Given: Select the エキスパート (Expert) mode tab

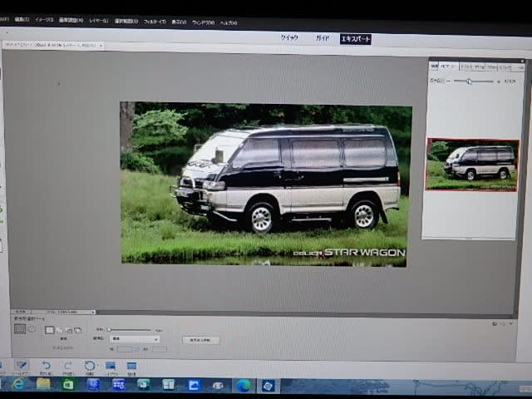Looking at the screenshot, I should tap(356, 39).
